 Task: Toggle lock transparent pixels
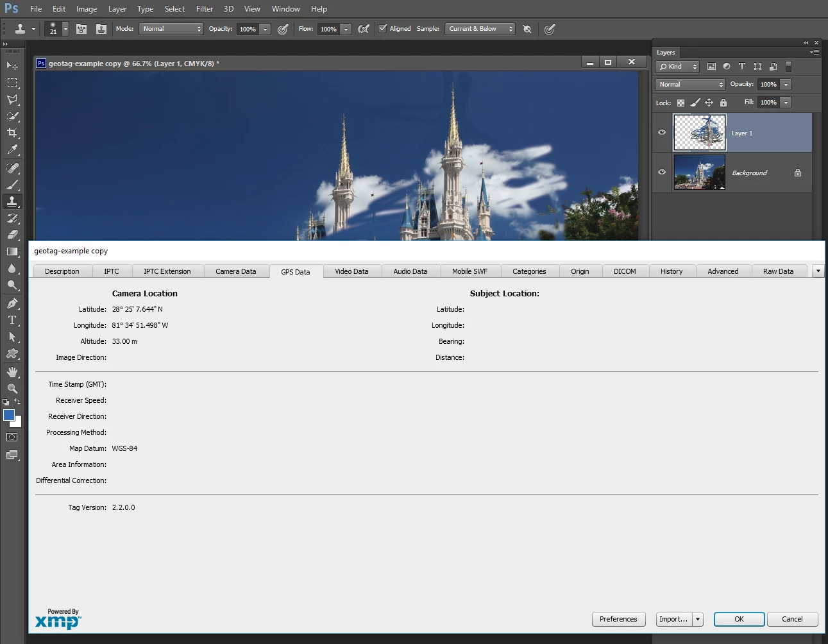[x=680, y=103]
